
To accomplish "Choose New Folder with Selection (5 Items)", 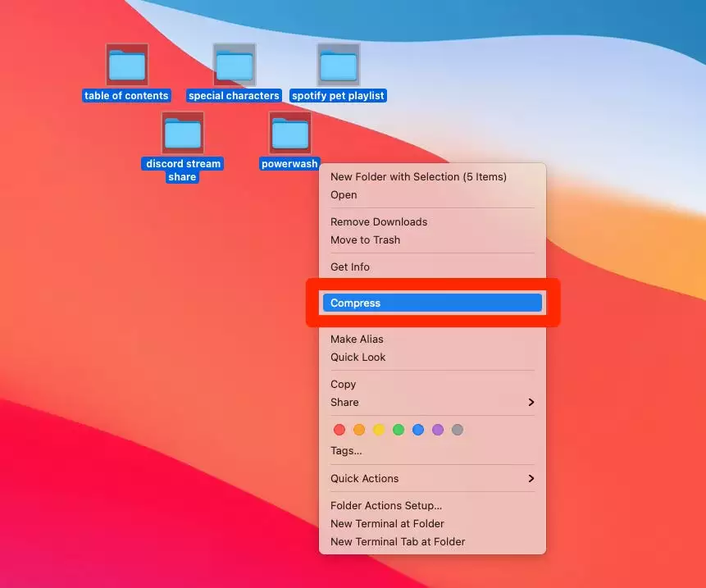I will pos(432,176).
